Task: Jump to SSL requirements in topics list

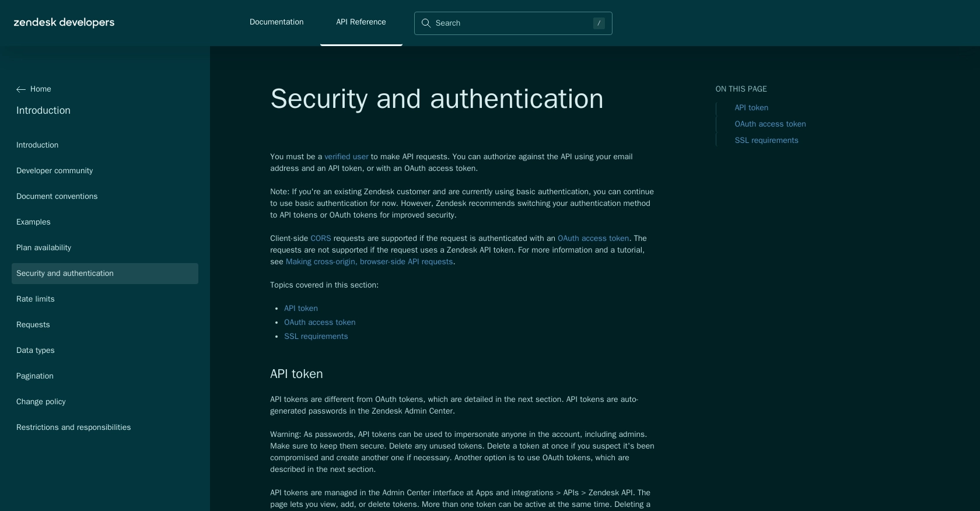Action: (x=316, y=337)
